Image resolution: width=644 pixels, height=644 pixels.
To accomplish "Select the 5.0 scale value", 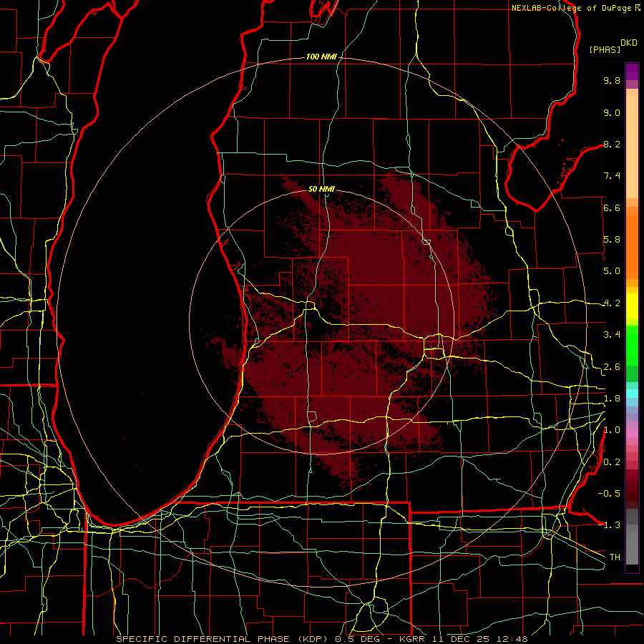I will (612, 271).
